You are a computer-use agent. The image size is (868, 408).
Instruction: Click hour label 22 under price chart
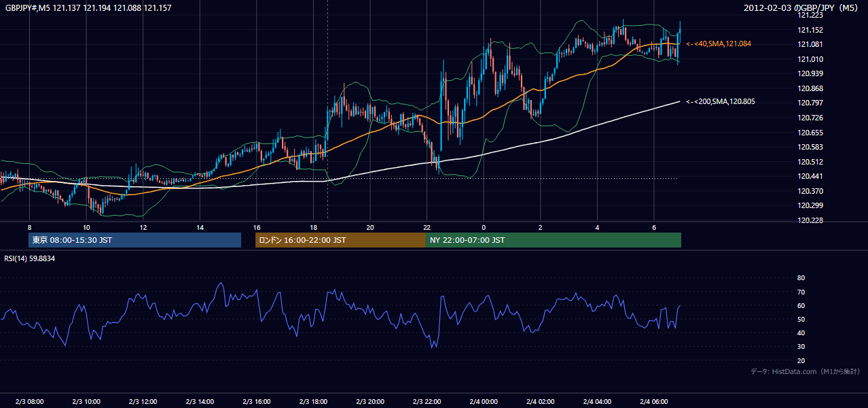(427, 227)
